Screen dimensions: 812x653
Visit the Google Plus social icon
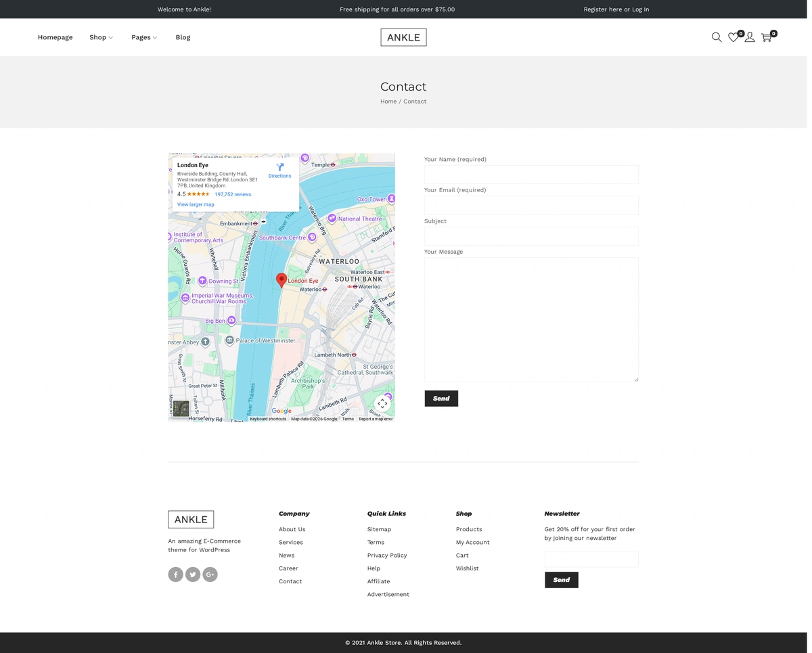click(210, 575)
